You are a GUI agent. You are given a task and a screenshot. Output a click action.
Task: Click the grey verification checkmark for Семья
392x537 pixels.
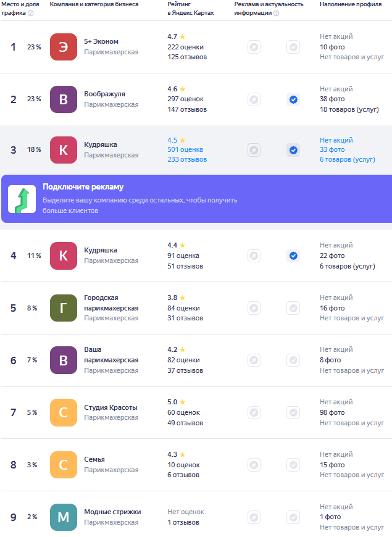point(293,465)
